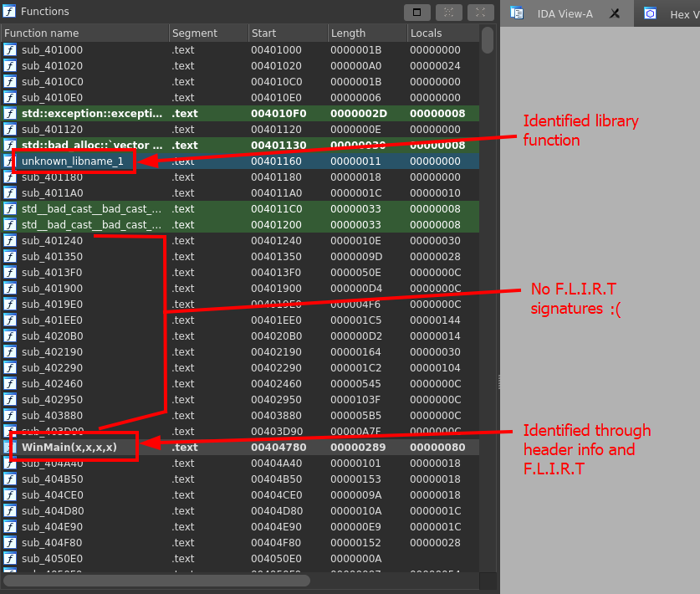Click function icon beside sub_401120
Screen dimensions: 700x594
coord(10,129)
